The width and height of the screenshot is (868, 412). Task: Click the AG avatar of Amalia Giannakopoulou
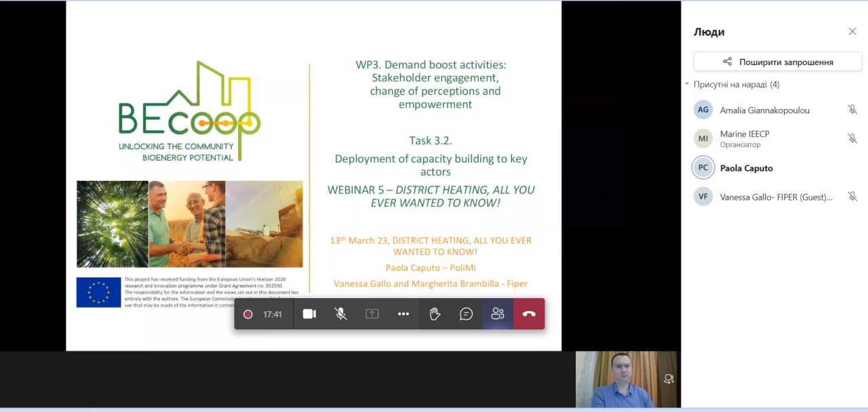click(x=703, y=110)
